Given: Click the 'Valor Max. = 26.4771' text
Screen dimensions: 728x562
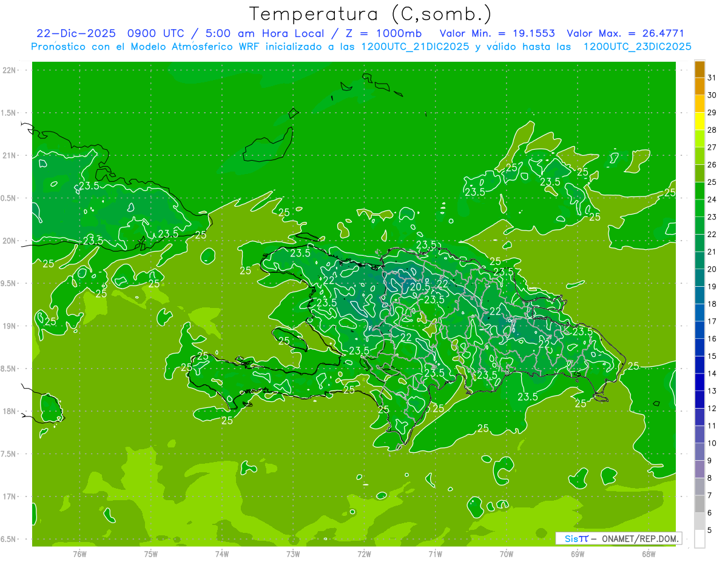Looking at the screenshot, I should coord(625,33).
